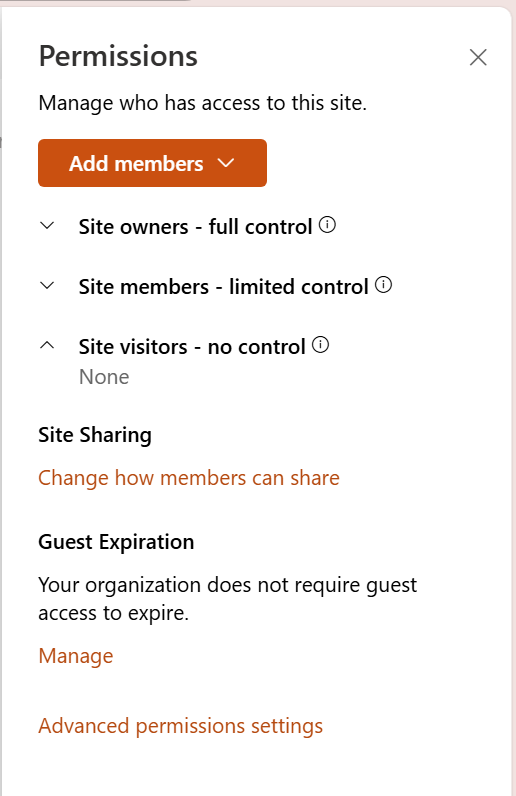Show info icon for Site members
The height and width of the screenshot is (796, 516).
[383, 285]
